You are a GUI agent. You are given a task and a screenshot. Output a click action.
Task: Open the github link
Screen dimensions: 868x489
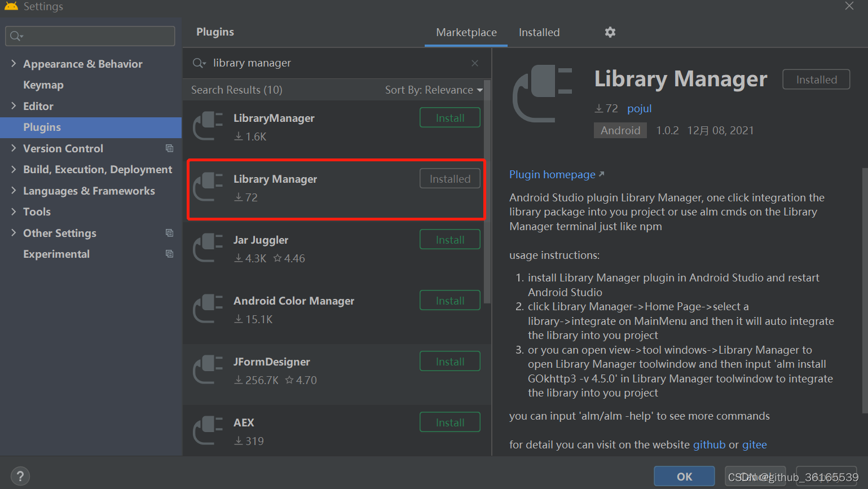[x=709, y=444]
